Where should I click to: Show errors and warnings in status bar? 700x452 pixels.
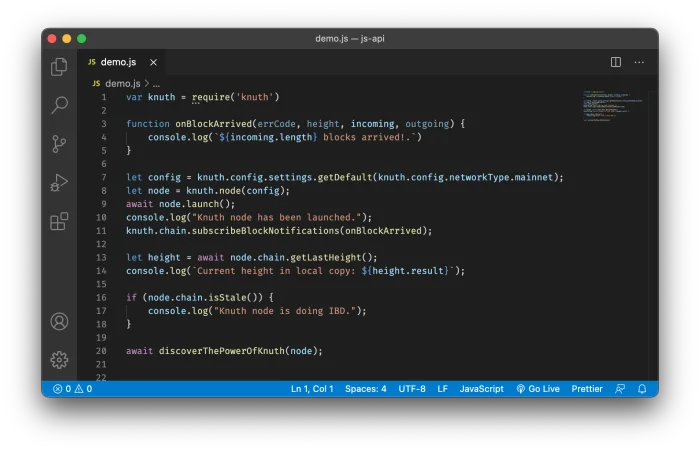(x=72, y=389)
